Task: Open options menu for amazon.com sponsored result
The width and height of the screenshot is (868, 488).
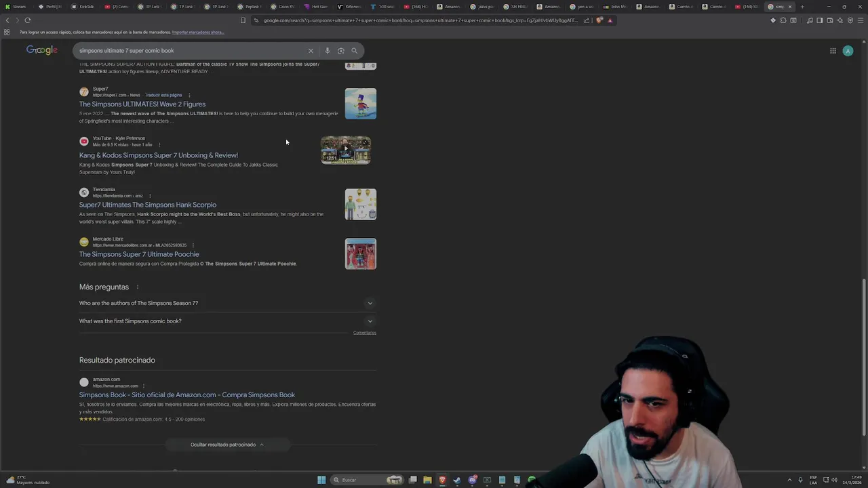Action: point(144,386)
